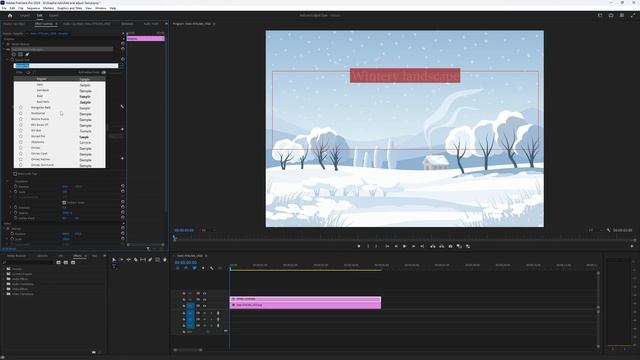Click the font name search field
This screenshot has height=360, width=640.
point(66,66)
